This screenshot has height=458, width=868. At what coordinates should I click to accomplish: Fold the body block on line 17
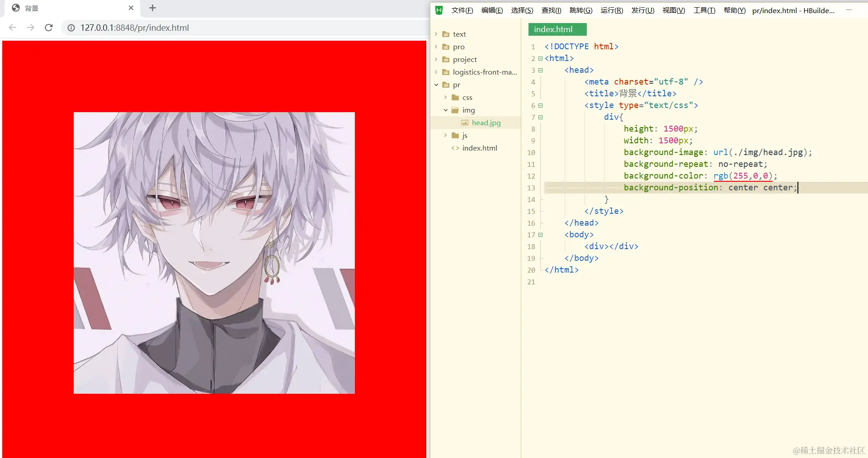(540, 235)
